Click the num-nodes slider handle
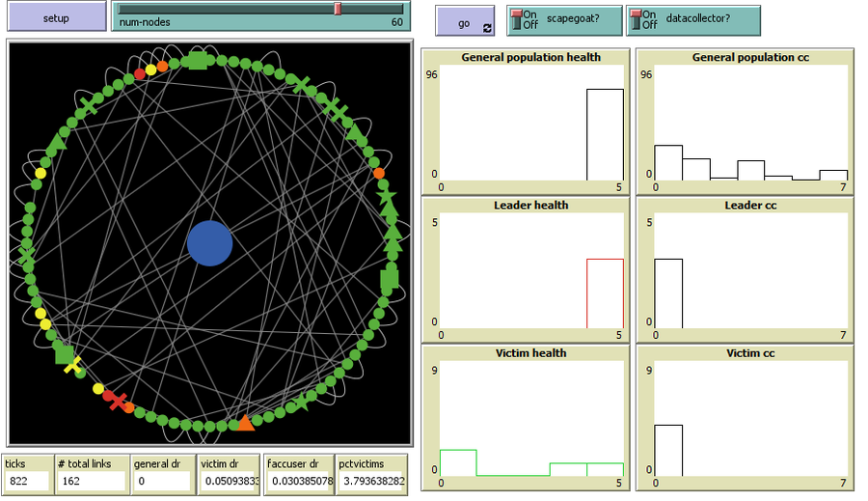Screen dimensions: 868x501 (338, 9)
